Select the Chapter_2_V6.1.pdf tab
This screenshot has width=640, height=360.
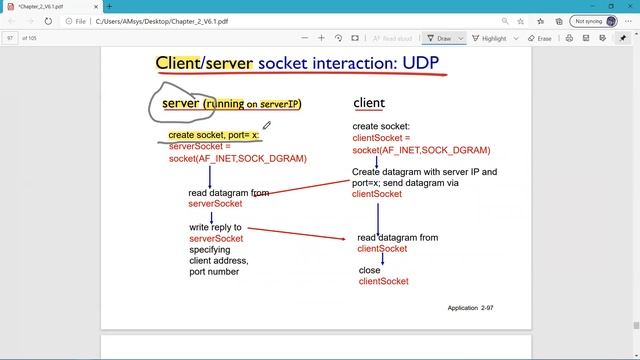[51, 7]
